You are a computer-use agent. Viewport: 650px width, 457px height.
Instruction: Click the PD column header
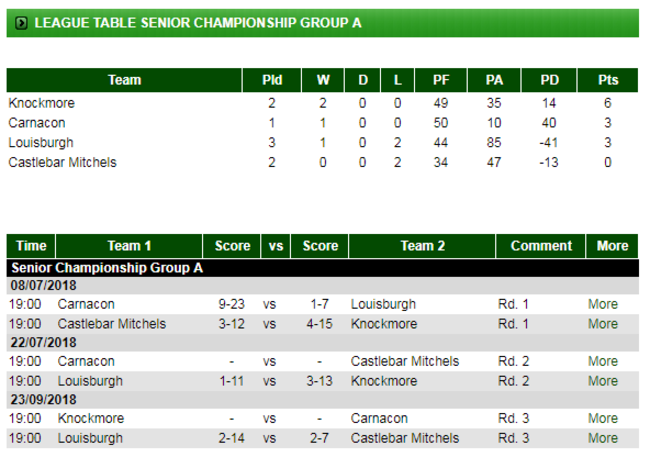click(x=549, y=80)
